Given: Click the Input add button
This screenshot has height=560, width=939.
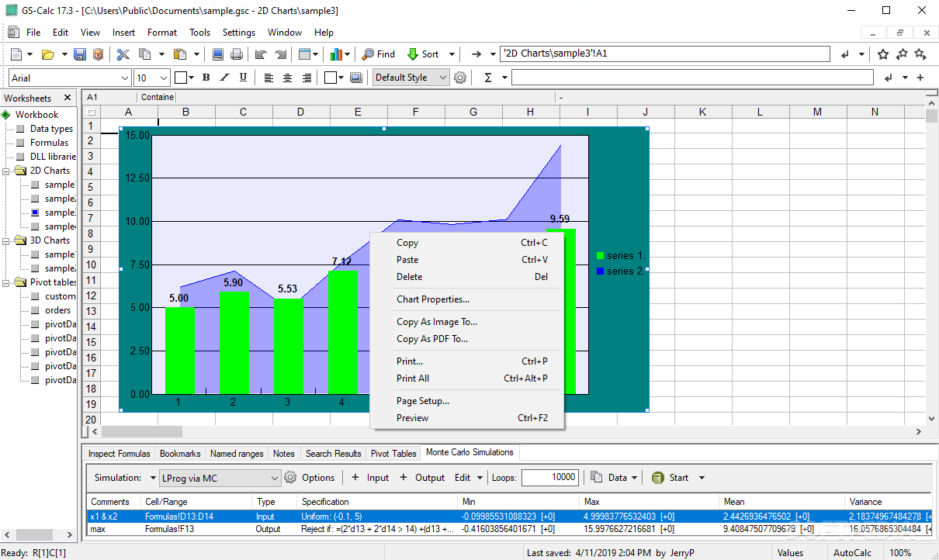Looking at the screenshot, I should [x=370, y=478].
